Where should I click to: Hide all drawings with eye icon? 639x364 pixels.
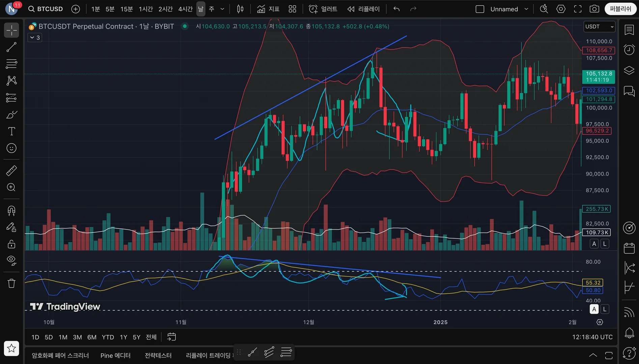tap(11, 260)
